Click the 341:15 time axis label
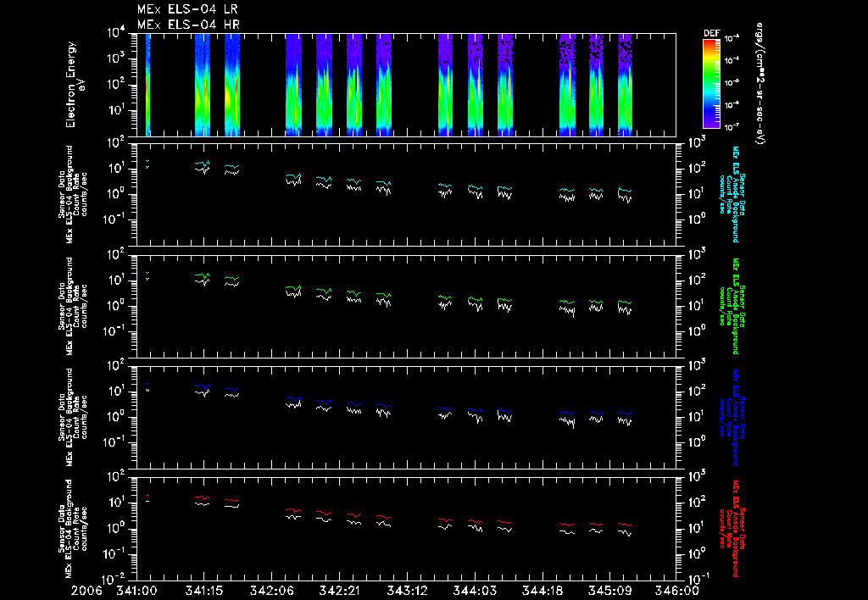868x600 pixels. pyautogui.click(x=203, y=591)
